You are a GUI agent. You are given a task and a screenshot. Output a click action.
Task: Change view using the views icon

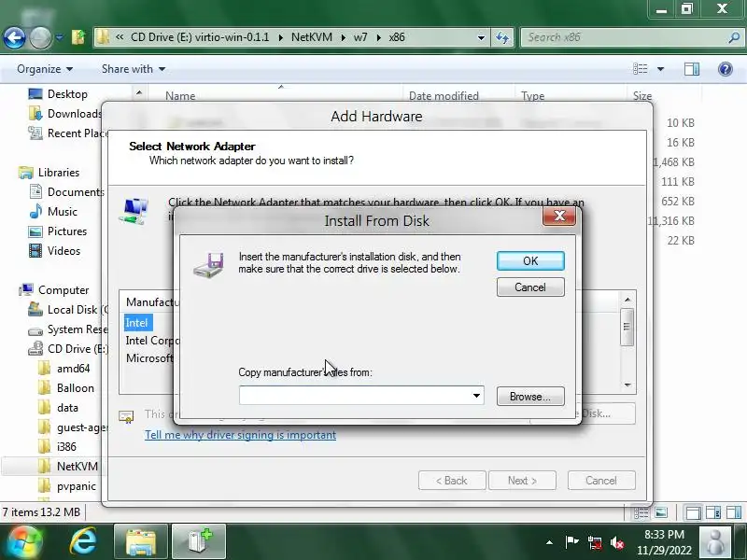tap(641, 69)
